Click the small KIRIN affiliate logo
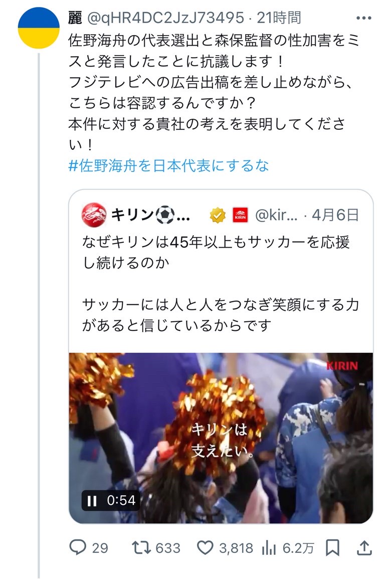This screenshot has width=392, height=579. (240, 215)
